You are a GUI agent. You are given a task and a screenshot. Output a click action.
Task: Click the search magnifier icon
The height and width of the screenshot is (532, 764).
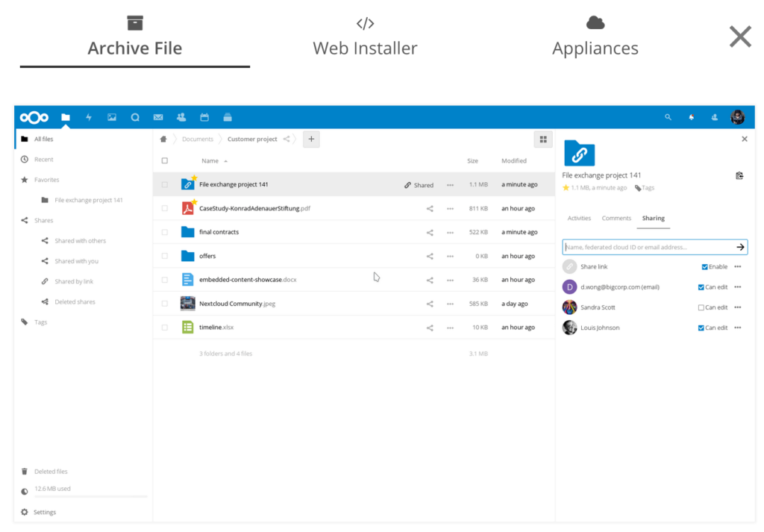668,117
